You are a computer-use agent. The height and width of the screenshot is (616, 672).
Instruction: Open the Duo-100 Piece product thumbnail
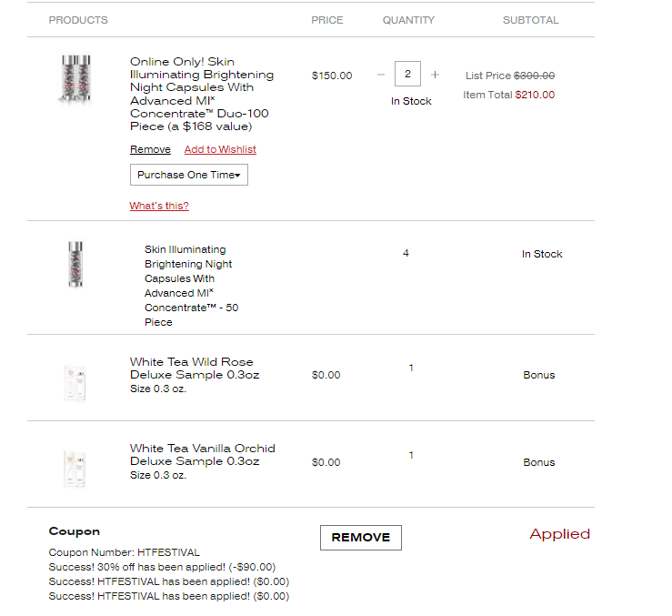(x=75, y=79)
